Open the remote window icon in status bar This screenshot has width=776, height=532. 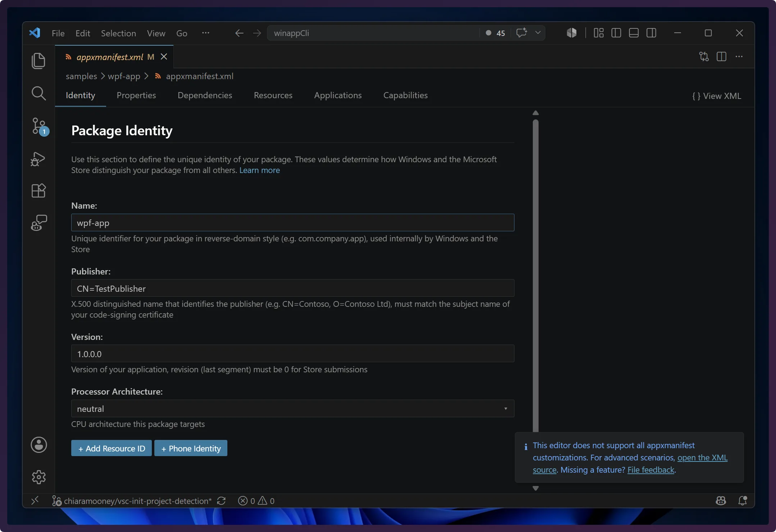tap(35, 501)
